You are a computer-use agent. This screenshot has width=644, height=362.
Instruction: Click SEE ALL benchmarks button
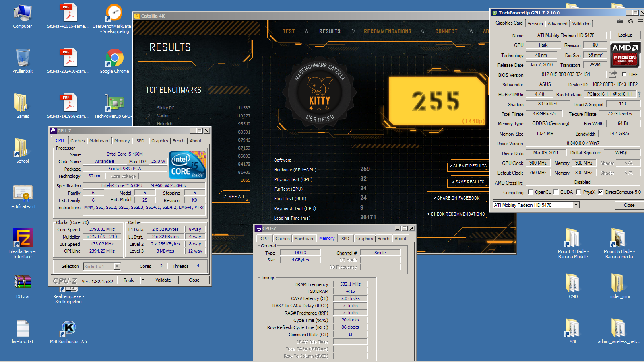point(234,197)
